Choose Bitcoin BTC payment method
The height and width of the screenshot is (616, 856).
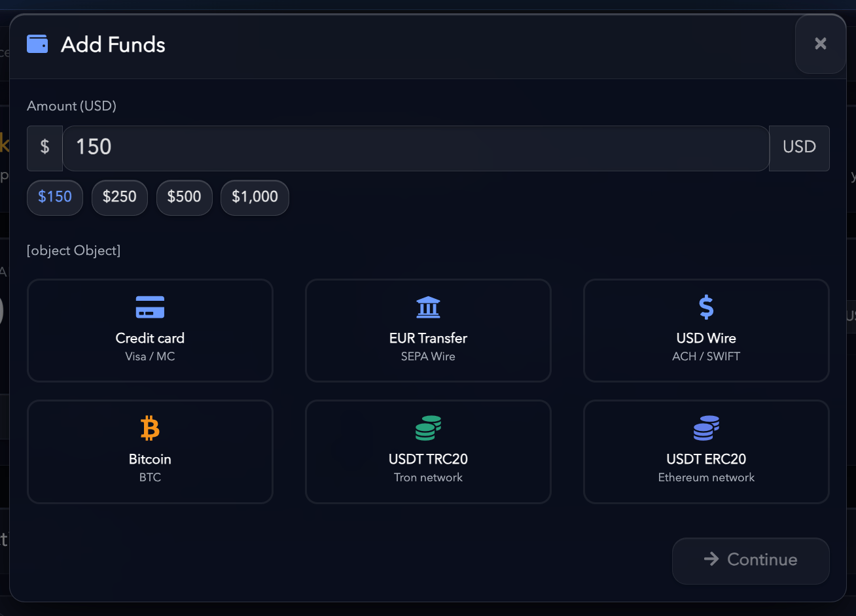click(x=150, y=452)
